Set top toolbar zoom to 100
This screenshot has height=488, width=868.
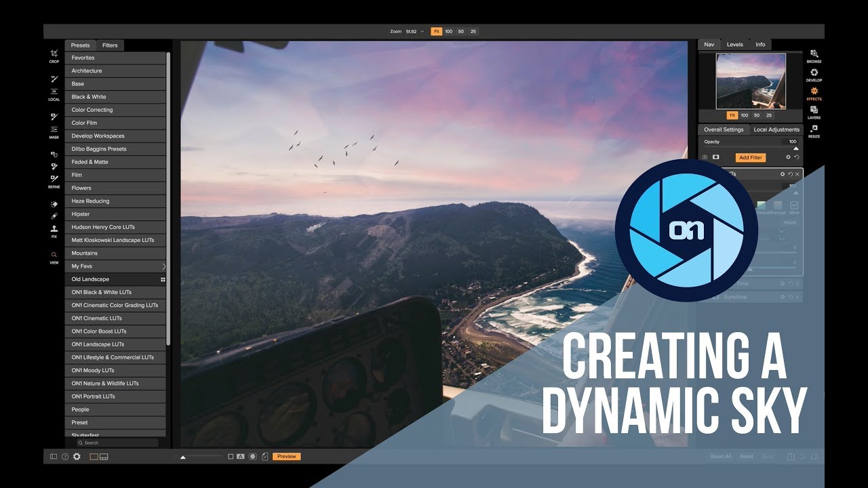448,31
